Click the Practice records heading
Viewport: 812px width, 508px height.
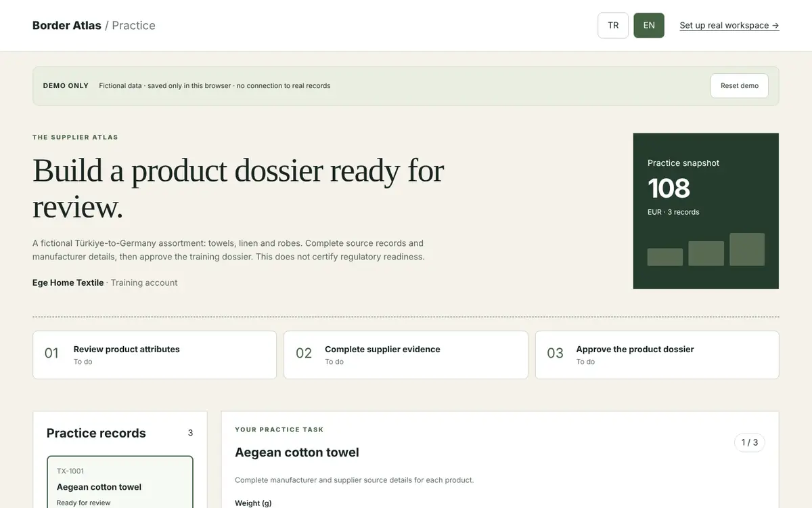96,433
